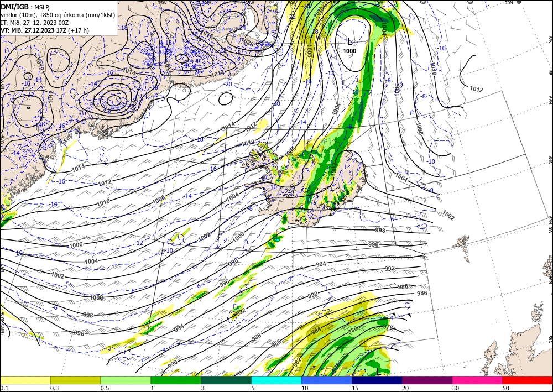This screenshot has height=392, width=553.
Task: Choose the navy 15–20 legend swatch
Action: pos(377,380)
